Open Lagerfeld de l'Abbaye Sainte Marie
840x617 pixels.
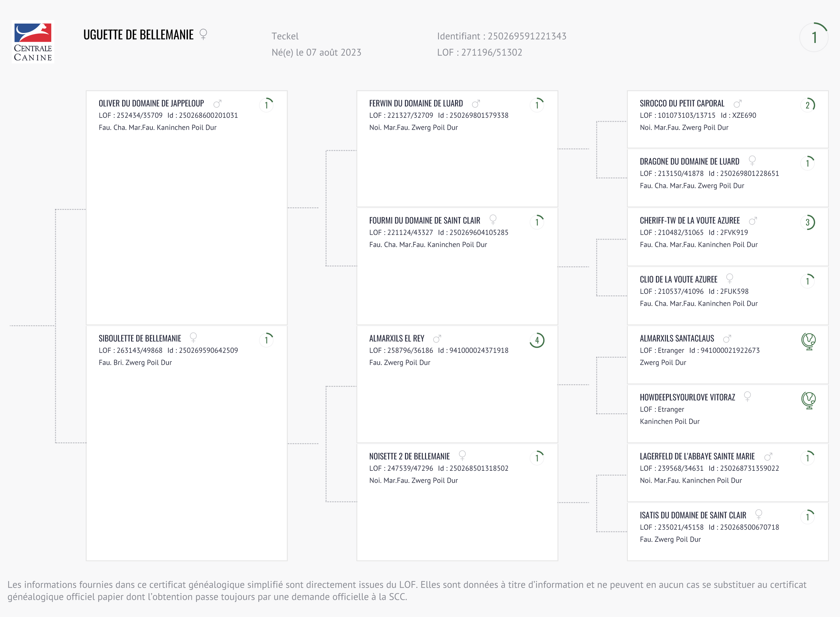click(697, 457)
